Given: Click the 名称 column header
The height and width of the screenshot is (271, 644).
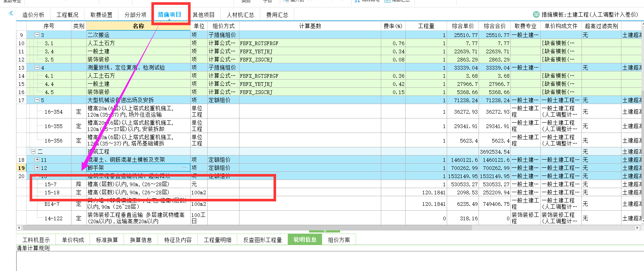Looking at the screenshot, I should (138, 26).
